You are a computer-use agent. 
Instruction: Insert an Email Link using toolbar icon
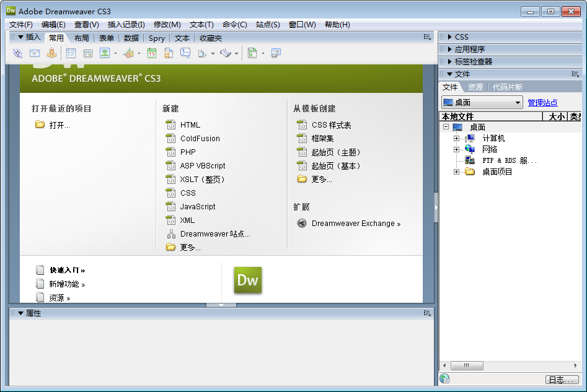tap(35, 53)
